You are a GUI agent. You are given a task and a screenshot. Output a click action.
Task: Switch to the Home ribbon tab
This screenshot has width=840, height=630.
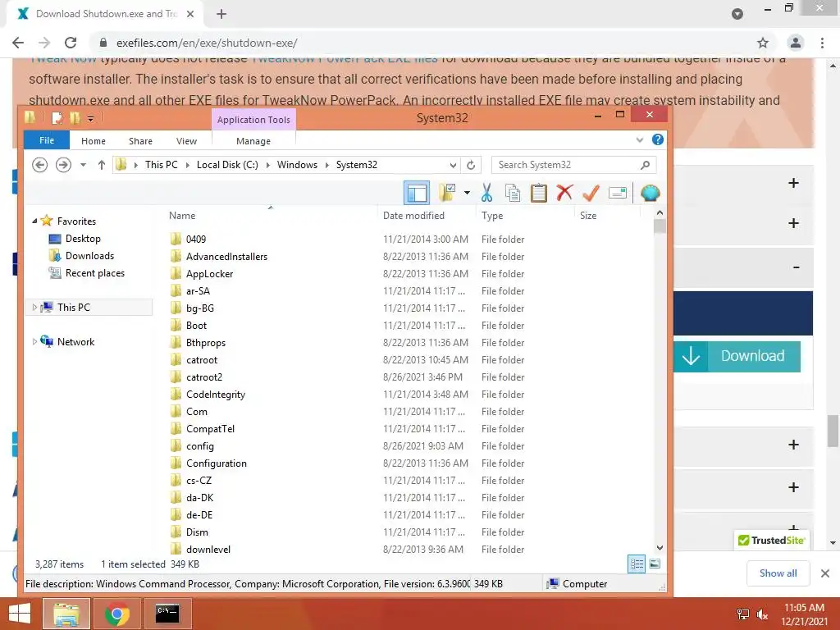pyautogui.click(x=94, y=141)
